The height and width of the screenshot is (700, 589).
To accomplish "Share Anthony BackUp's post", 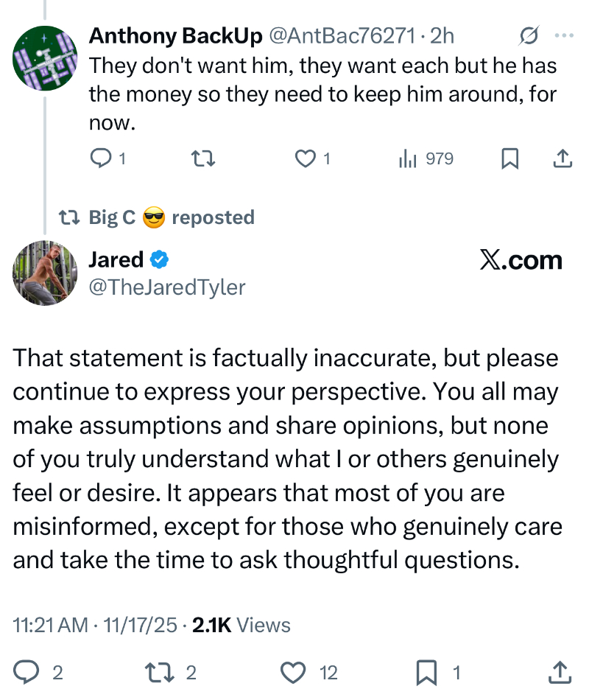I will tap(562, 158).
